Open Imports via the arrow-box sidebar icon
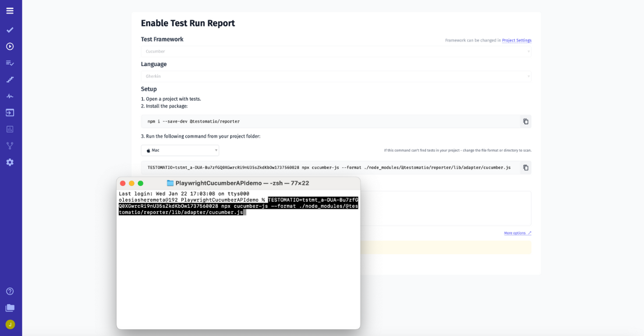 10,113
